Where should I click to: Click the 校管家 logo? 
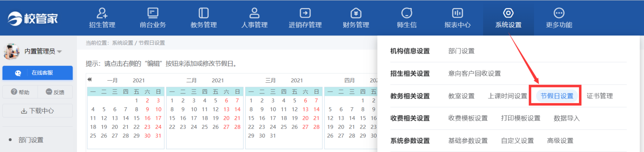[x=33, y=19]
